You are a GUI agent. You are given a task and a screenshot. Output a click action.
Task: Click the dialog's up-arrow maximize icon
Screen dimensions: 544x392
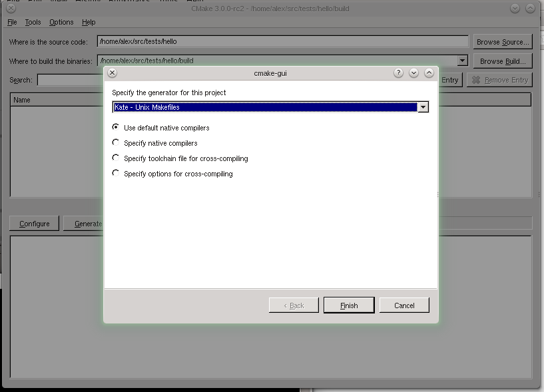pos(429,73)
